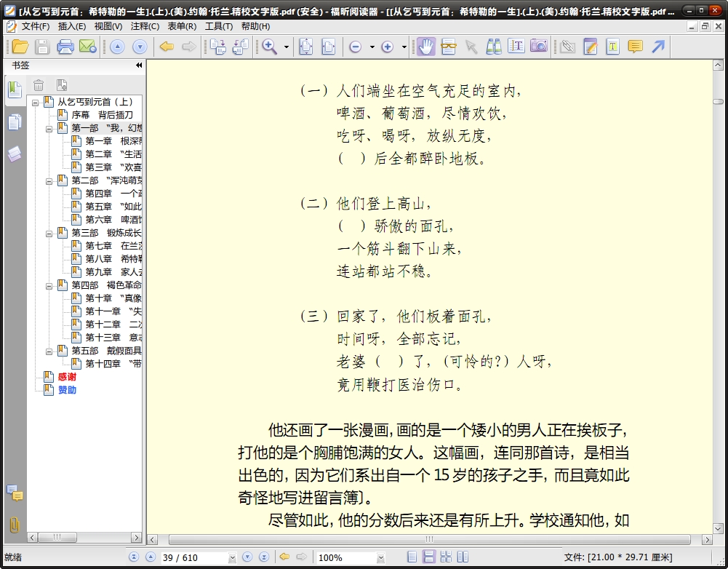Open the Layers panel icon in sidebar
728x569 pixels.
click(x=15, y=154)
